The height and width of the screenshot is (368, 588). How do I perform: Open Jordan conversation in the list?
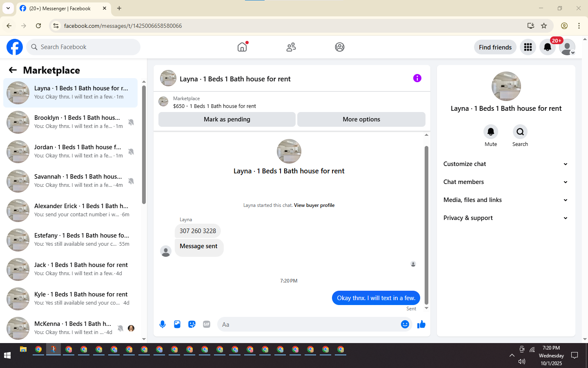pyautogui.click(x=70, y=152)
